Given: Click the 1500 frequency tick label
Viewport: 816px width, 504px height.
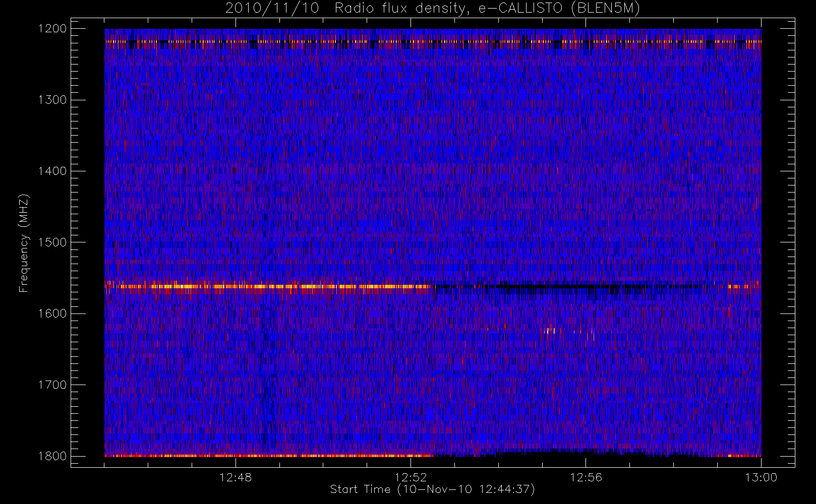Looking at the screenshot, I should tap(52, 242).
